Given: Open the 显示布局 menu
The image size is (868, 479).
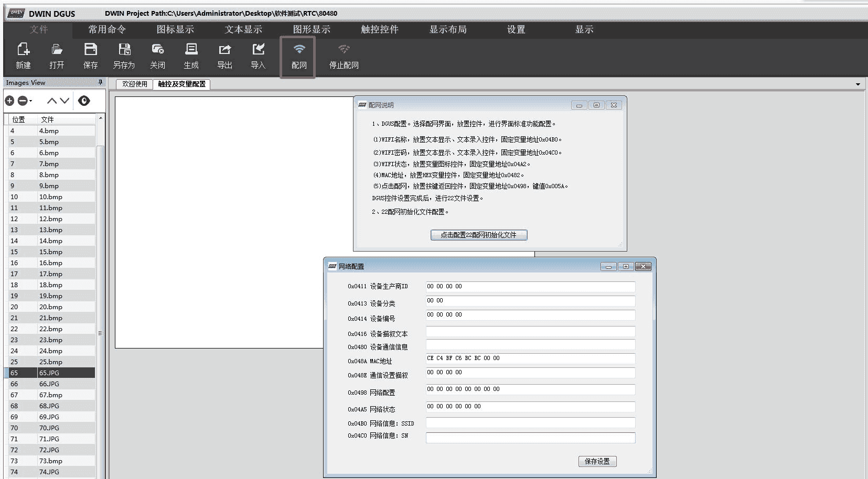Looking at the screenshot, I should pos(448,29).
